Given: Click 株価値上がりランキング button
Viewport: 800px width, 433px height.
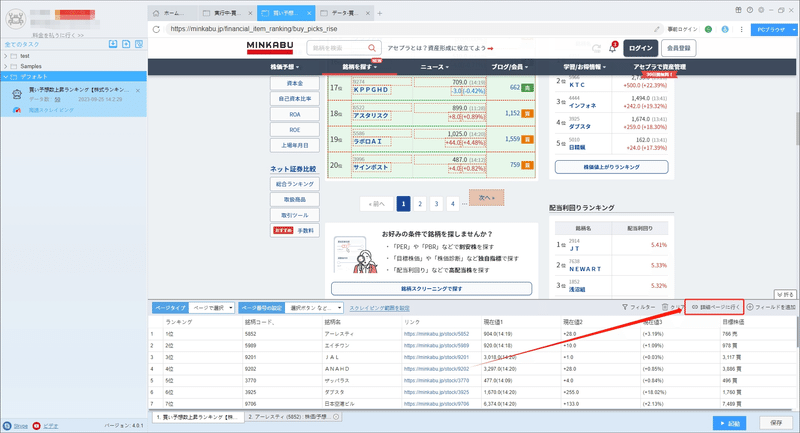Looking at the screenshot, I should [611, 167].
